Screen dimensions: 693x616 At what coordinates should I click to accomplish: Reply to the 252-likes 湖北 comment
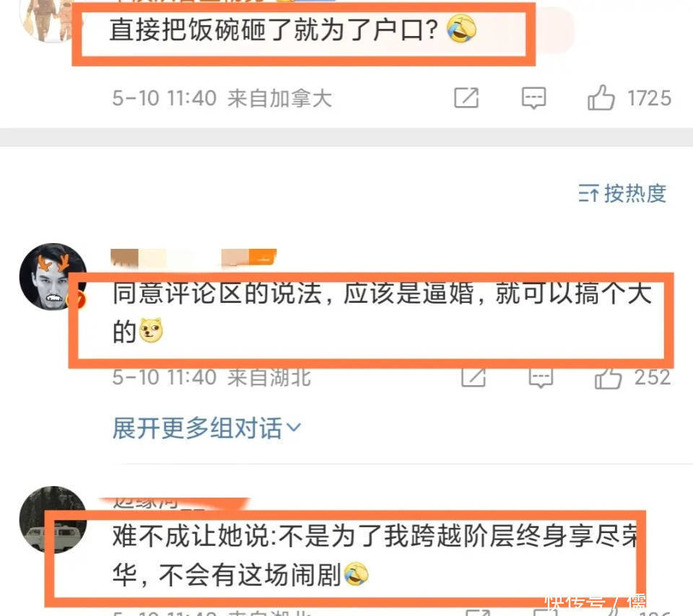541,379
